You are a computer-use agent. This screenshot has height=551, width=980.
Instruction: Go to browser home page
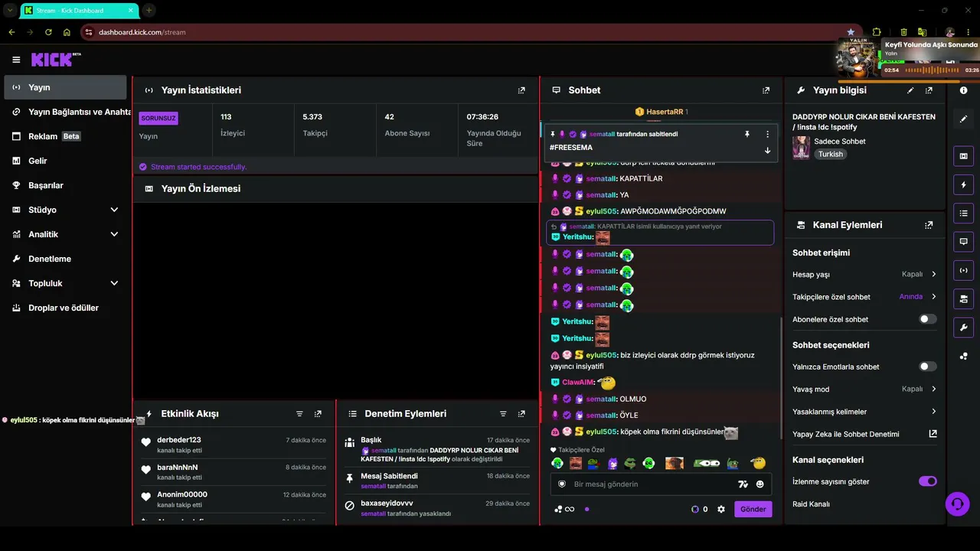pyautogui.click(x=67, y=32)
